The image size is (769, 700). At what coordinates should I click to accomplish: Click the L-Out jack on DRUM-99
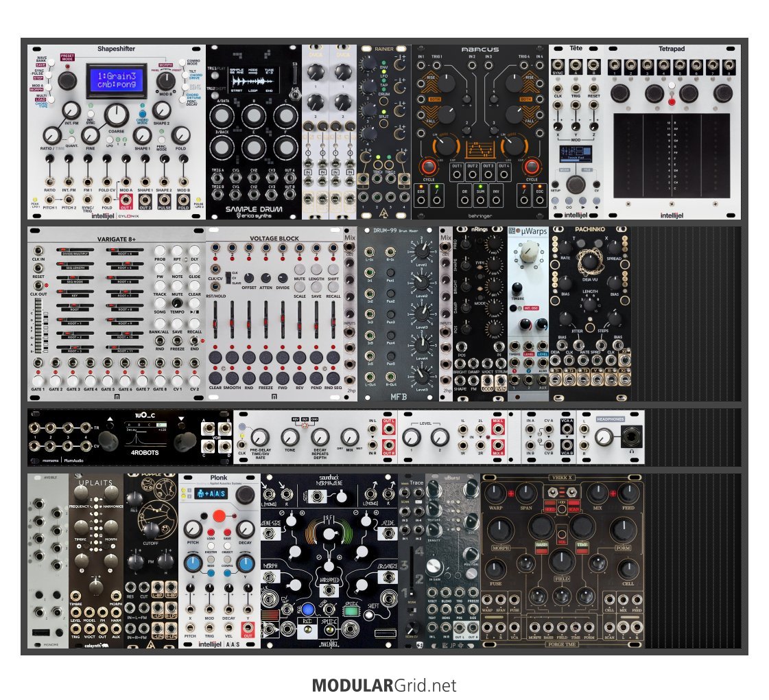click(x=369, y=377)
